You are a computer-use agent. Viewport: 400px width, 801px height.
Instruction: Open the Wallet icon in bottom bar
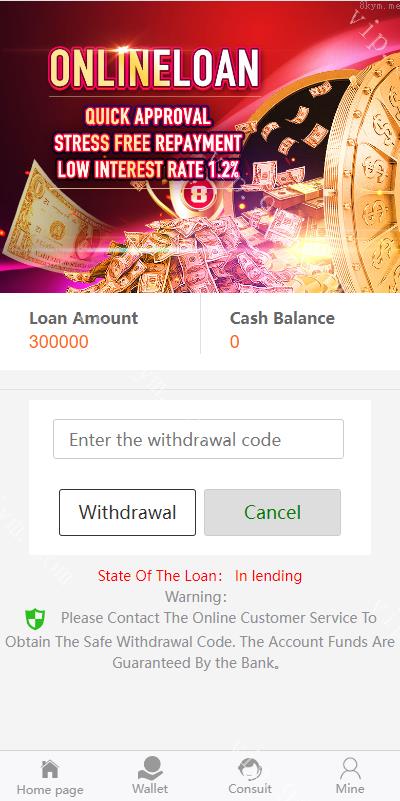(150, 768)
